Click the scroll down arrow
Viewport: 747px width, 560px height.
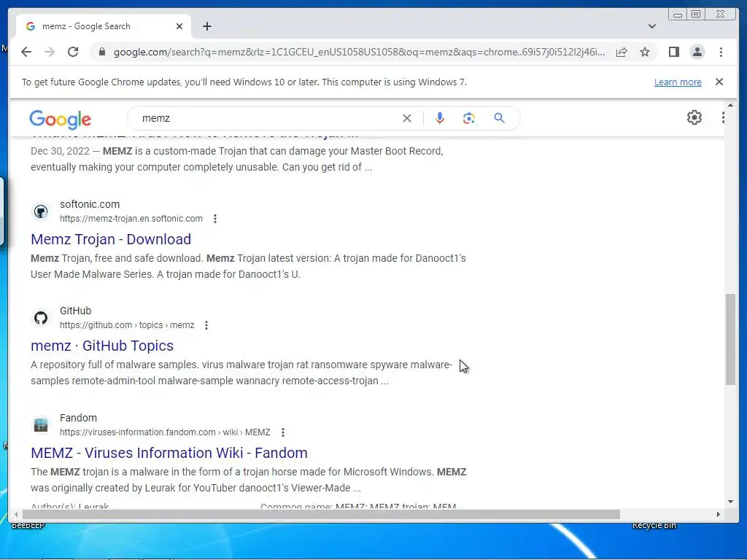[730, 502]
